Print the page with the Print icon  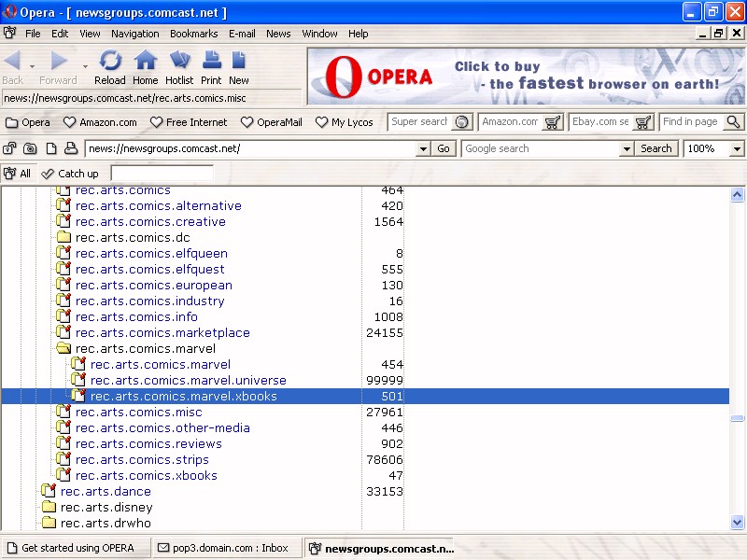pyautogui.click(x=211, y=66)
